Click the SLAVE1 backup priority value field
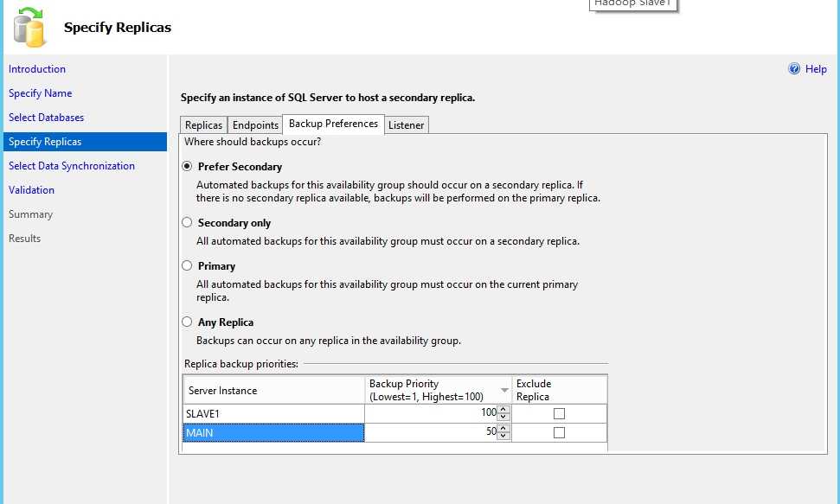This screenshot has width=840, height=504. [431, 413]
